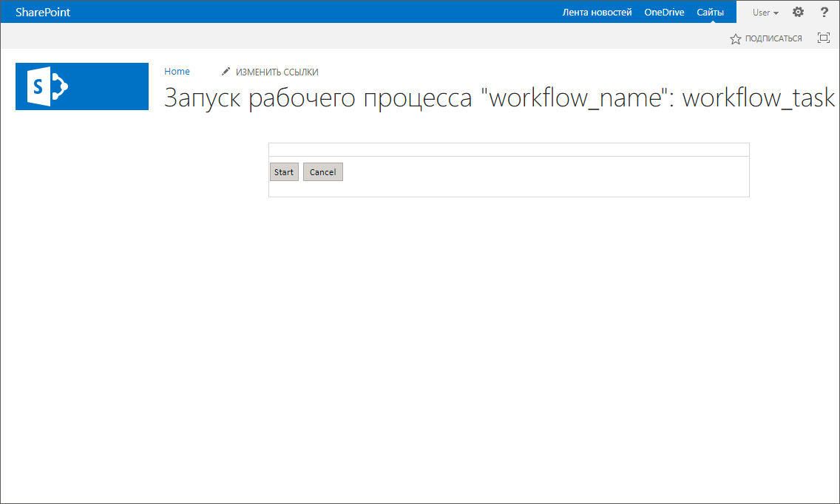The image size is (840, 504).
Task: Click blank space right of Cancel button
Action: pyautogui.click(x=546, y=173)
